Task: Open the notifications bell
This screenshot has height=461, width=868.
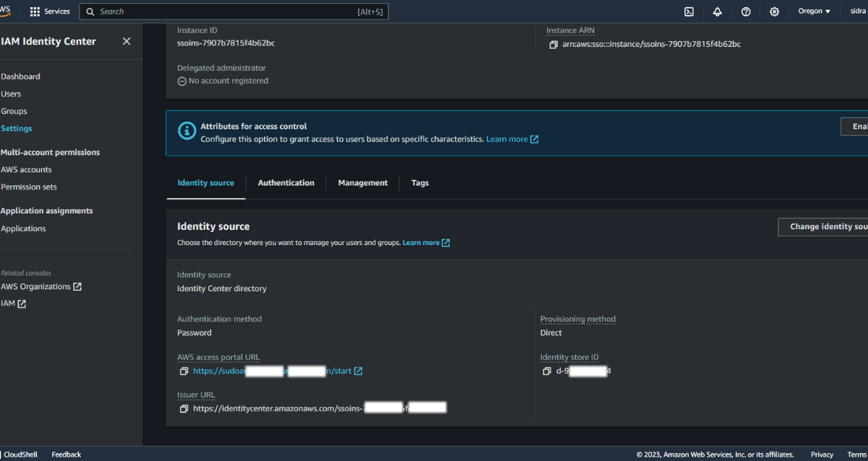Action: pos(718,12)
